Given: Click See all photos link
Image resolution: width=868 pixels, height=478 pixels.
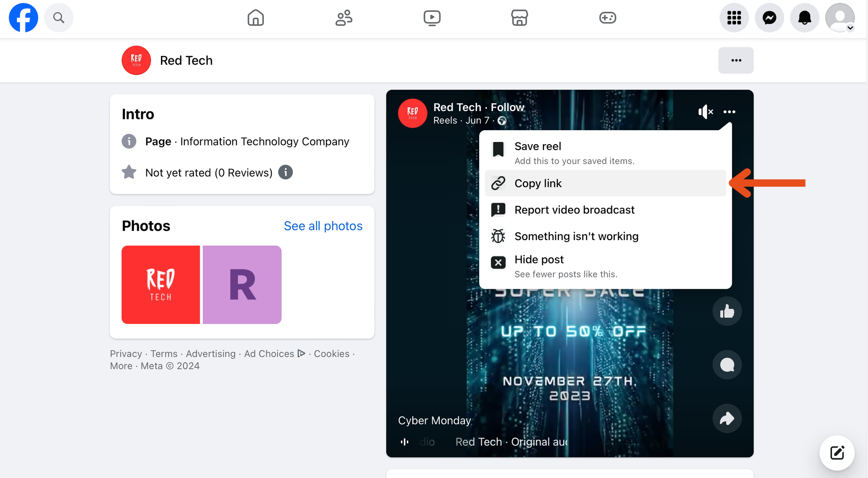Looking at the screenshot, I should pos(323,226).
